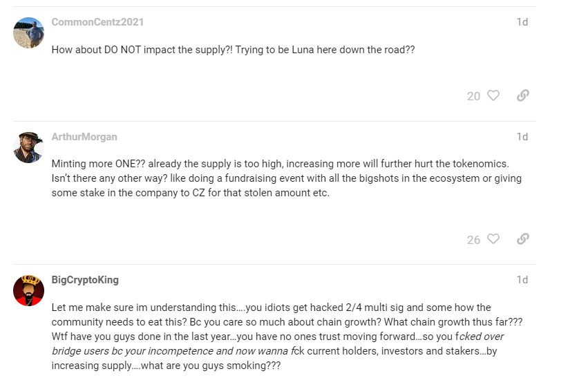Open CommonCentz2021's profile avatar
Viewport: 588px width, 387px height.
coord(28,32)
